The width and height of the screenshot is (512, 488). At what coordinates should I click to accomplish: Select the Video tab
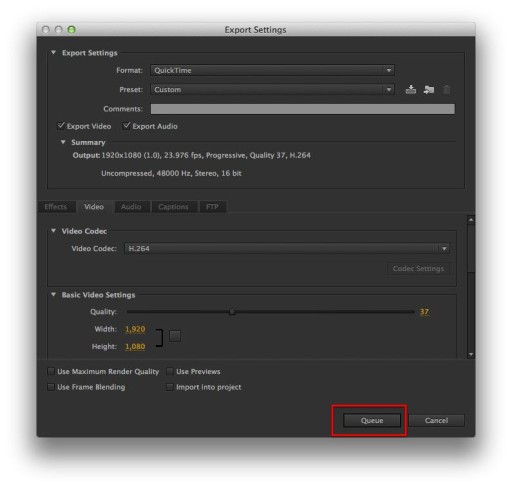pyautogui.click(x=94, y=207)
